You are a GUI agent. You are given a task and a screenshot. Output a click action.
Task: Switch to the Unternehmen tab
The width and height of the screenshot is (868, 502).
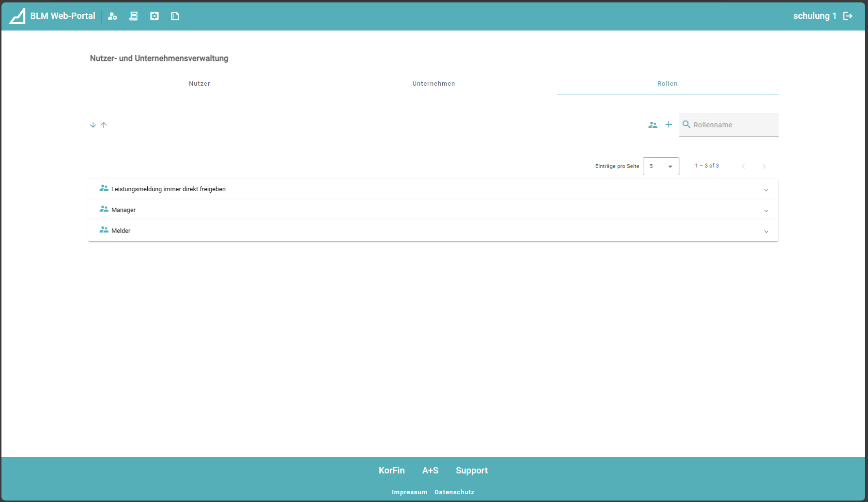434,84
